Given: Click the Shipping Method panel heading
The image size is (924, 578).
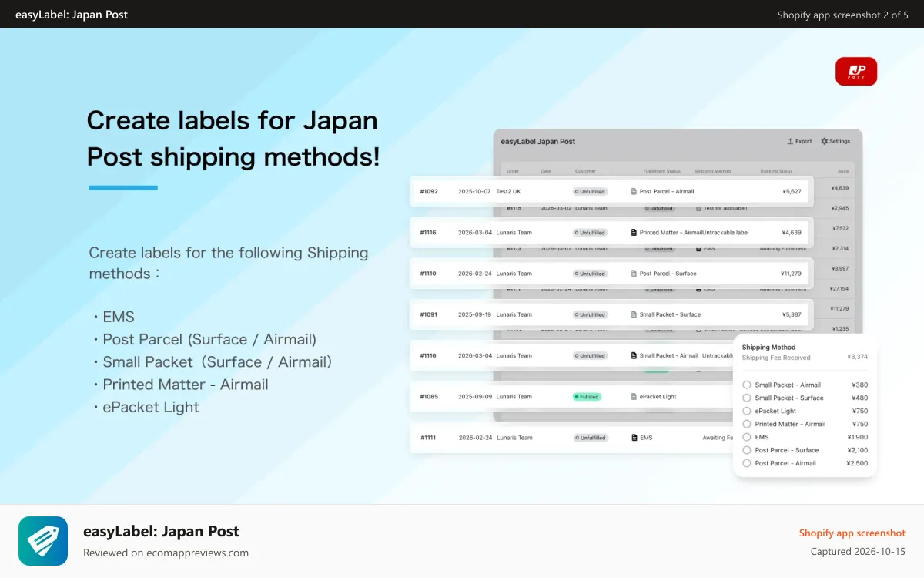Looking at the screenshot, I should point(768,348).
